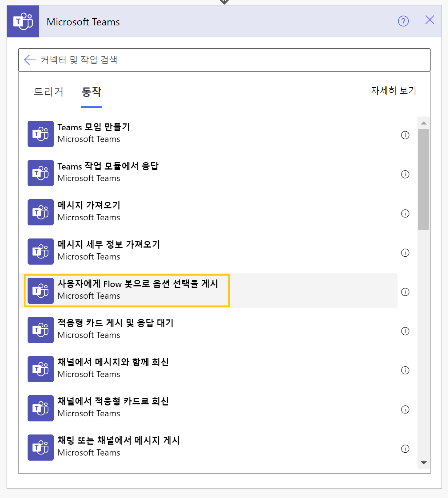This screenshot has height=498, width=448.
Task: Focus the 커넥터 및 작업 검색 search field
Action: pos(224,60)
